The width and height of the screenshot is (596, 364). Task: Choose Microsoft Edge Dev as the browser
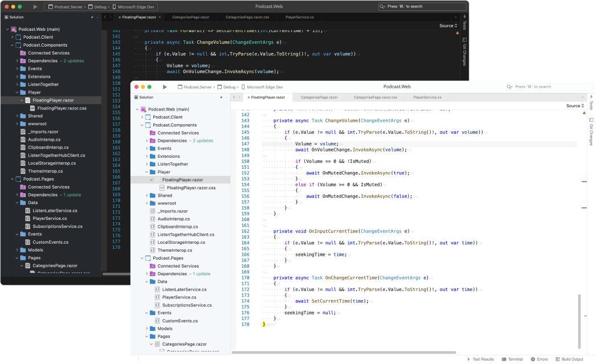(x=265, y=87)
